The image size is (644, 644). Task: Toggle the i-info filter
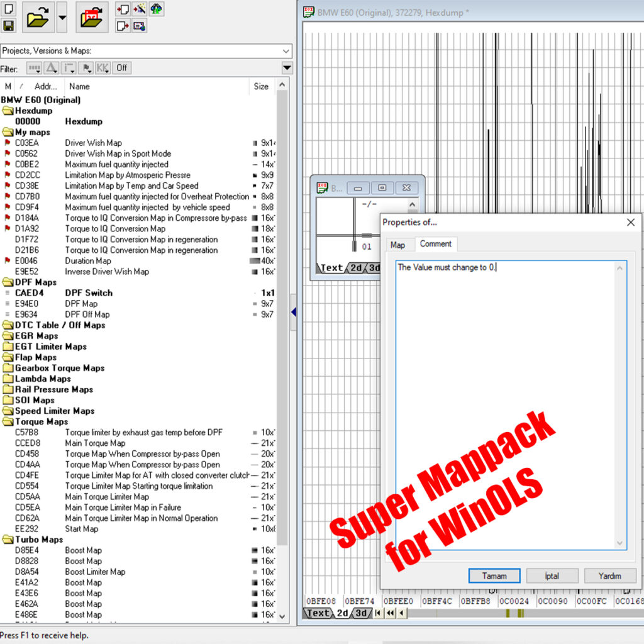click(x=67, y=68)
